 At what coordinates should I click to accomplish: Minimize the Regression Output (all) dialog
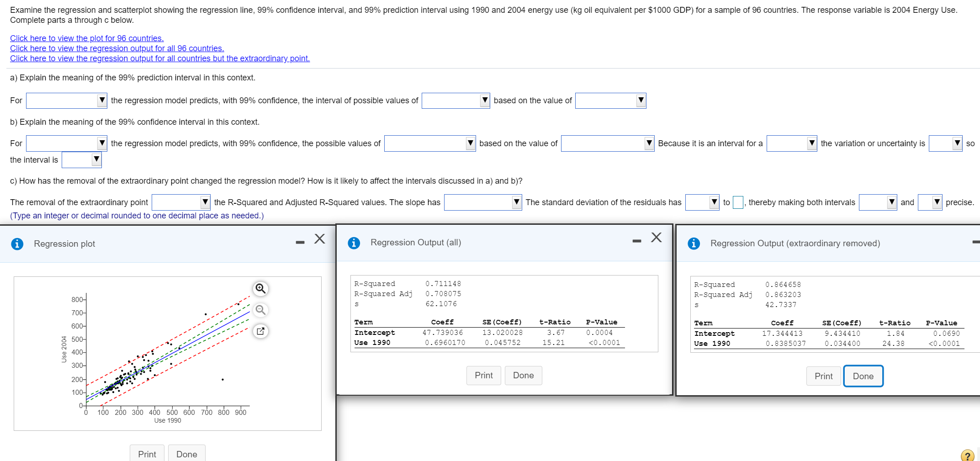point(637,241)
